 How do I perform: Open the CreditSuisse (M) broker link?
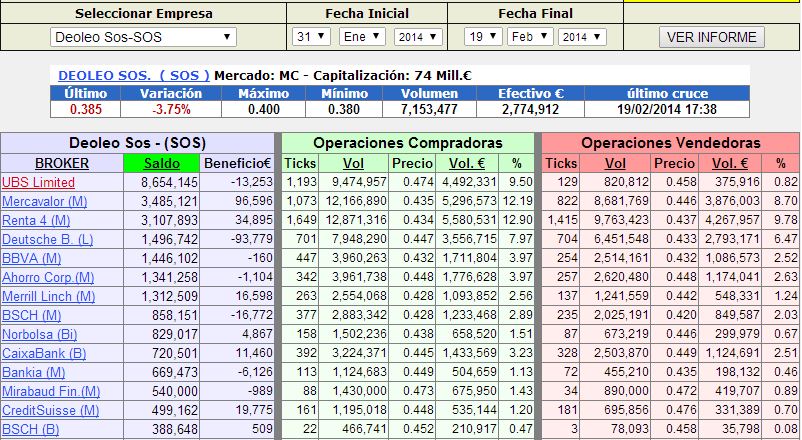point(51,410)
